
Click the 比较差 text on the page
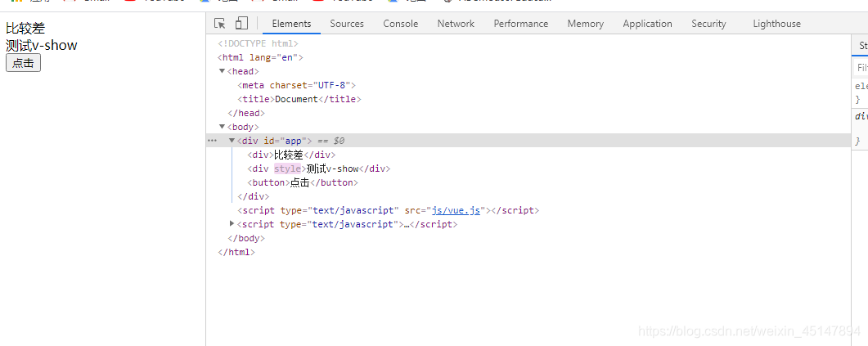tap(25, 29)
